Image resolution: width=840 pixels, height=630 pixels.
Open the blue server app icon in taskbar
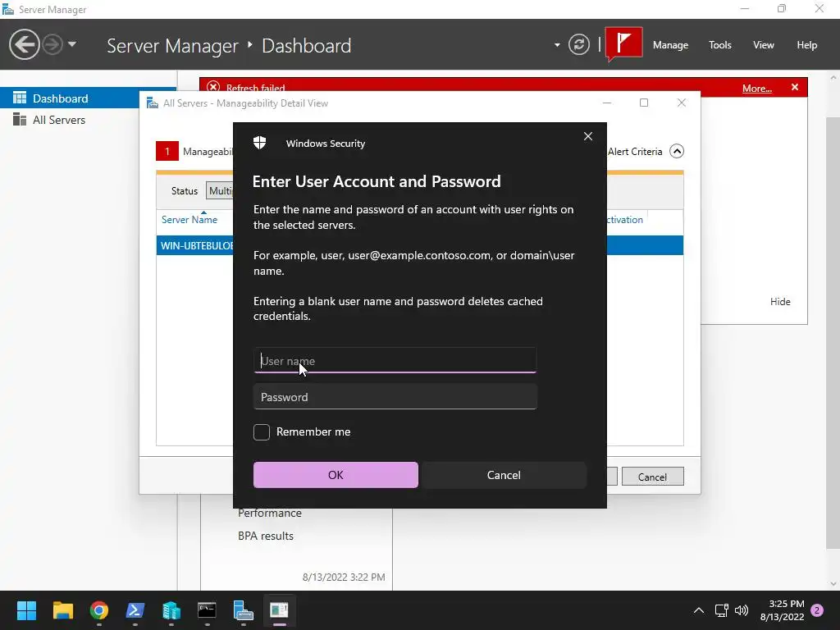click(171, 609)
